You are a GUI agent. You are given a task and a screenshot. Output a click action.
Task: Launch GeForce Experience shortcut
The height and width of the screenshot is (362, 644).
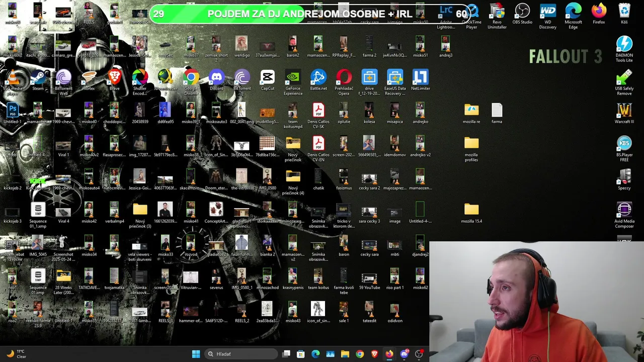293,82
